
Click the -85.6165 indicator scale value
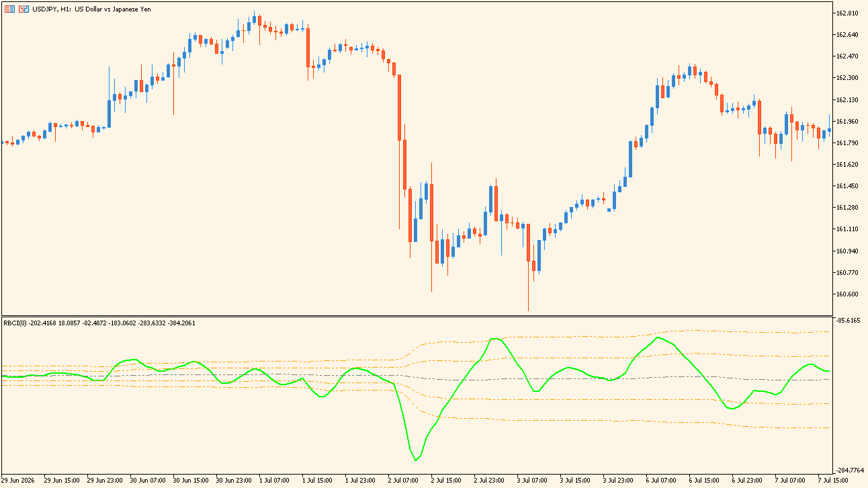(x=849, y=321)
